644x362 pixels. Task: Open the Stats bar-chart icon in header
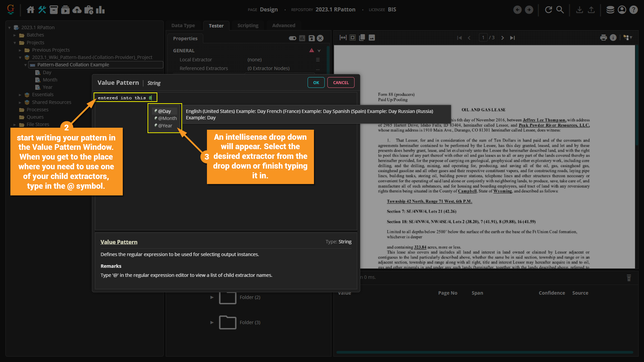100,10
